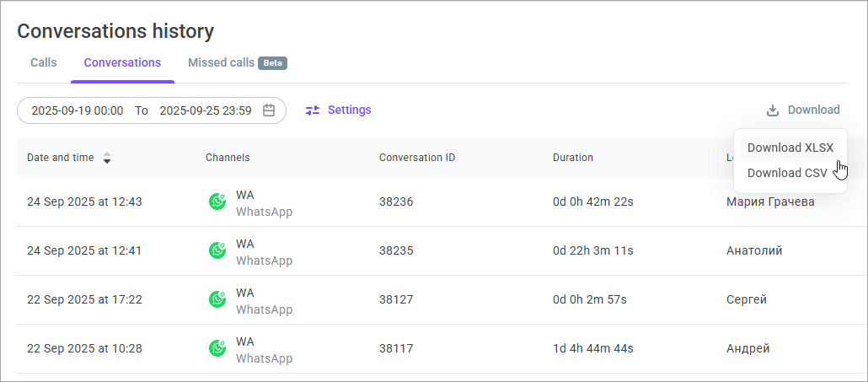Open Settings next to date range
The height and width of the screenshot is (382, 868).
point(349,110)
